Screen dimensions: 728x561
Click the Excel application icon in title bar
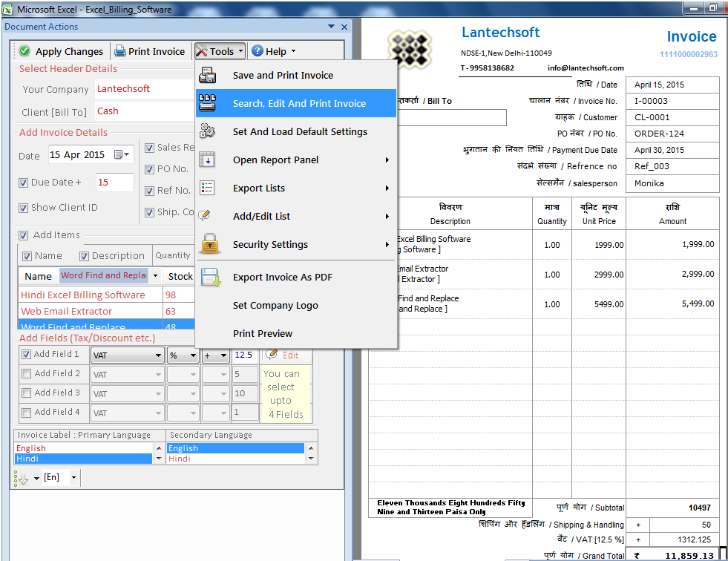click(7, 10)
